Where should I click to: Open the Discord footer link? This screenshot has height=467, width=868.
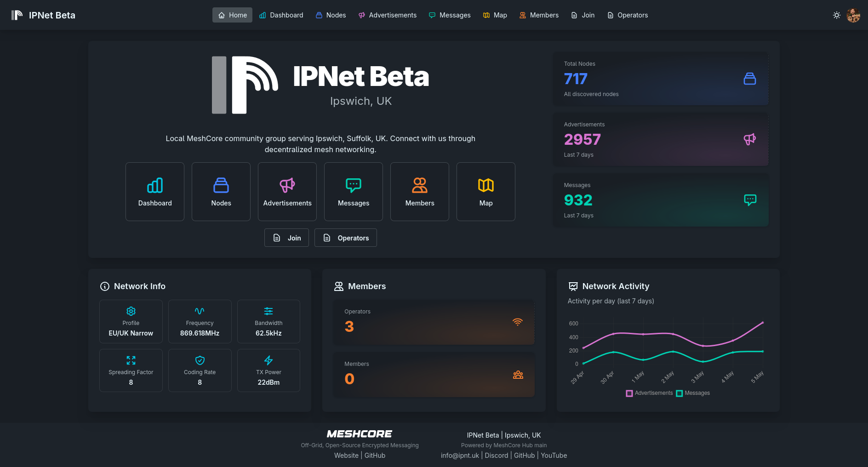(x=497, y=456)
